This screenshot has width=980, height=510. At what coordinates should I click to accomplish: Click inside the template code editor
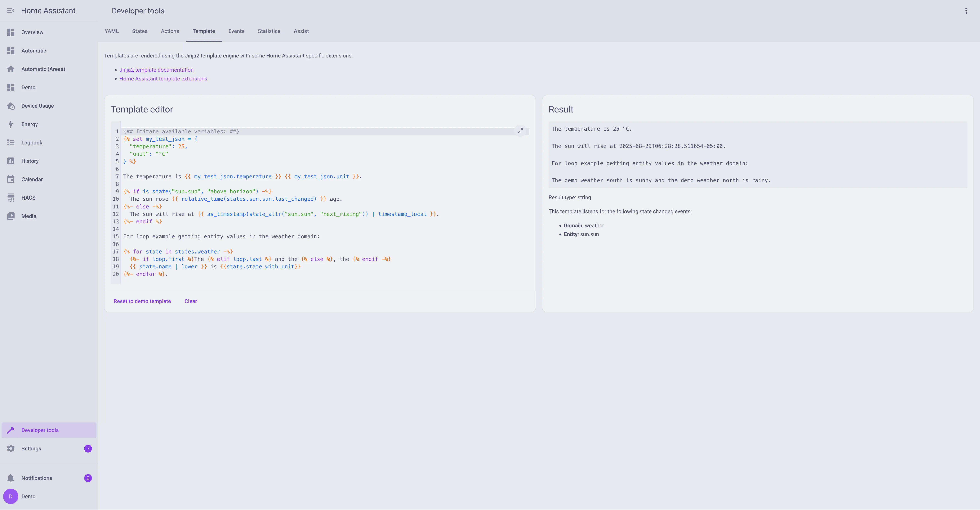pyautogui.click(x=320, y=203)
